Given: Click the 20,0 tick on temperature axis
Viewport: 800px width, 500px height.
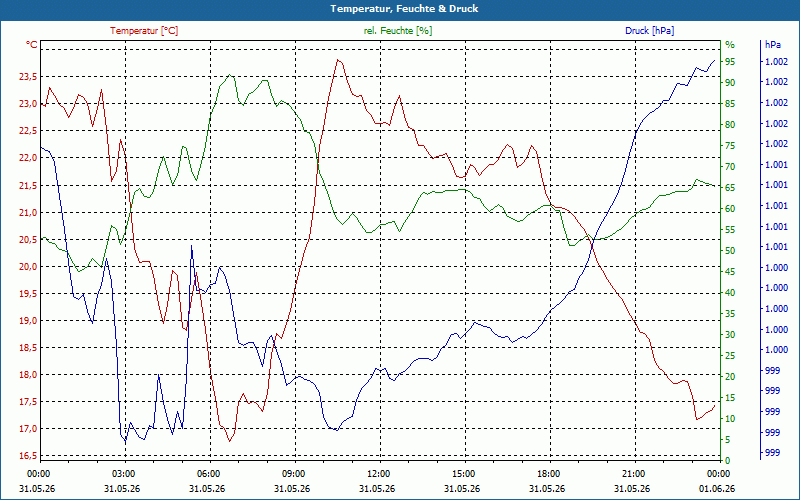Looking at the screenshot, I should [28, 266].
